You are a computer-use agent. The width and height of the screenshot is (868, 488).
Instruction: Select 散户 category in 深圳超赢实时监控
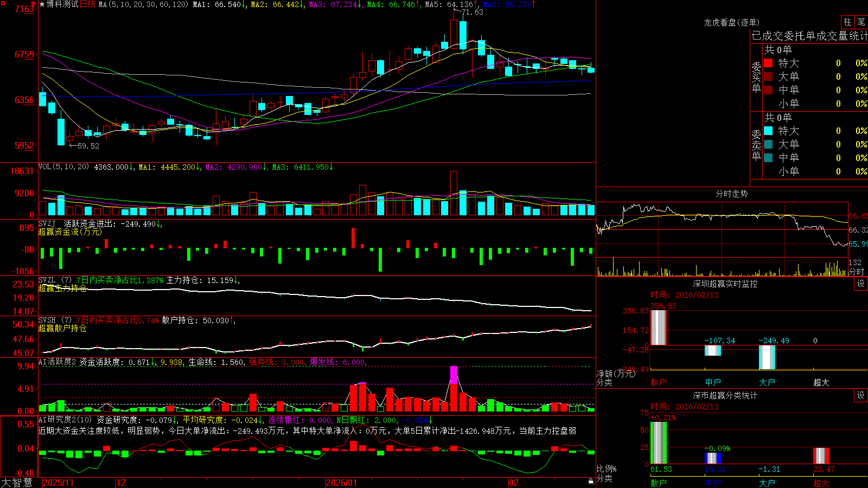coord(659,382)
